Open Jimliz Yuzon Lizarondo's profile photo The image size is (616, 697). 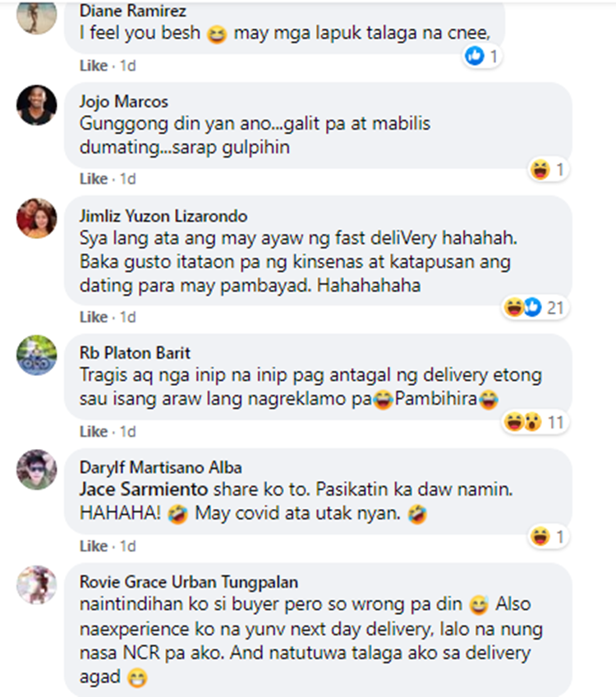click(x=36, y=218)
